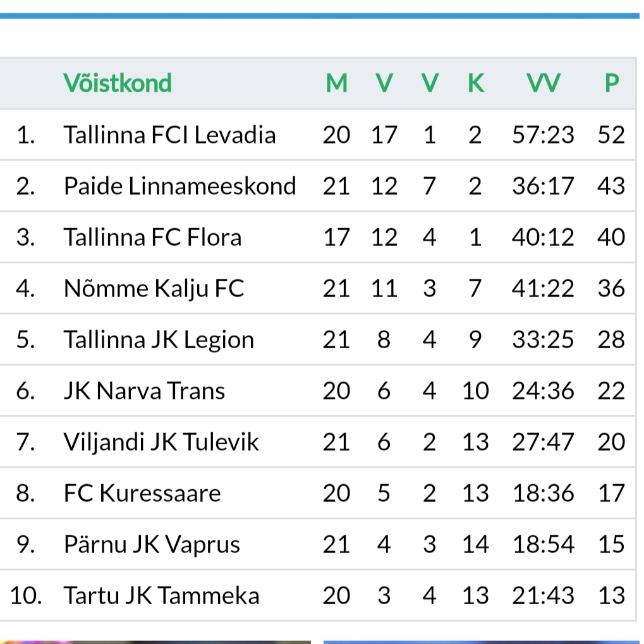Click rank number 10. in table
The image size is (644, 644).
26,595
